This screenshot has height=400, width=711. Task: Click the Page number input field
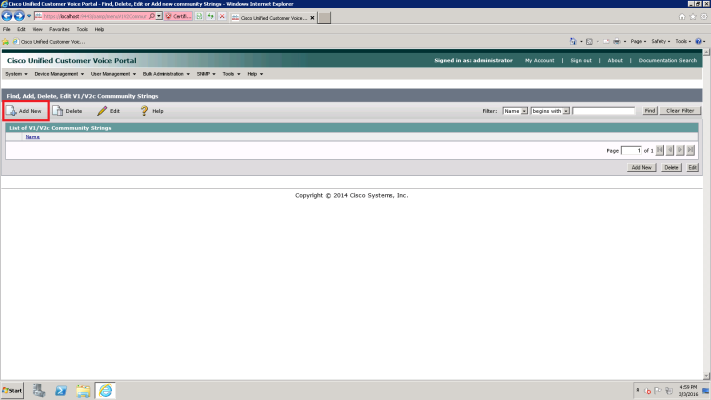click(631, 150)
